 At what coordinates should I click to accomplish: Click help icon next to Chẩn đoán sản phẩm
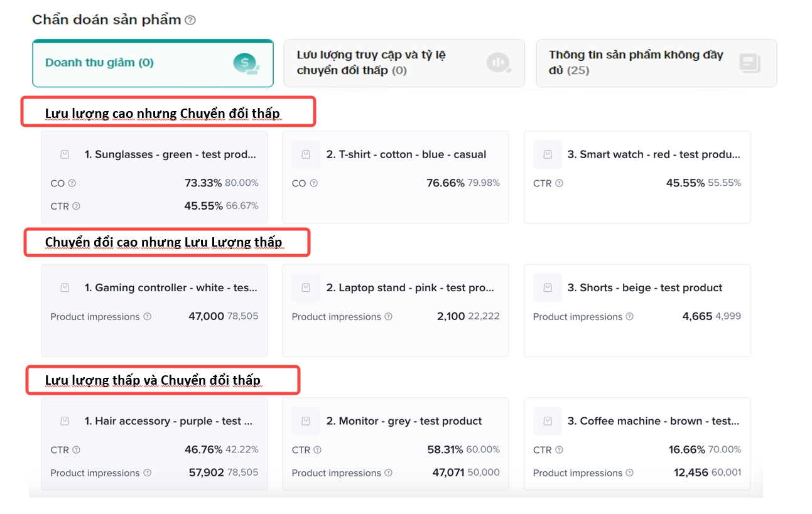[x=190, y=20]
